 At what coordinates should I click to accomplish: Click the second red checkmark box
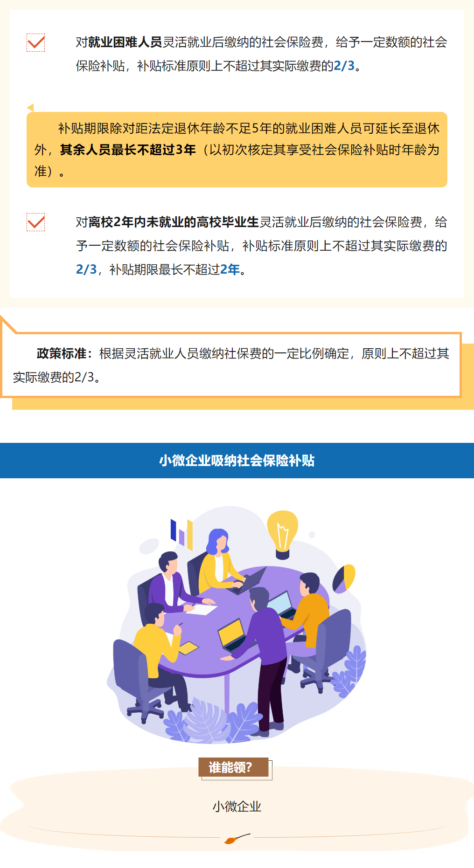tap(36, 222)
